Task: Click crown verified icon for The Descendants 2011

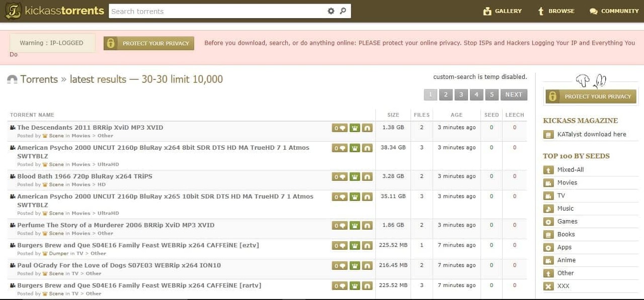Action: pyautogui.click(x=355, y=128)
